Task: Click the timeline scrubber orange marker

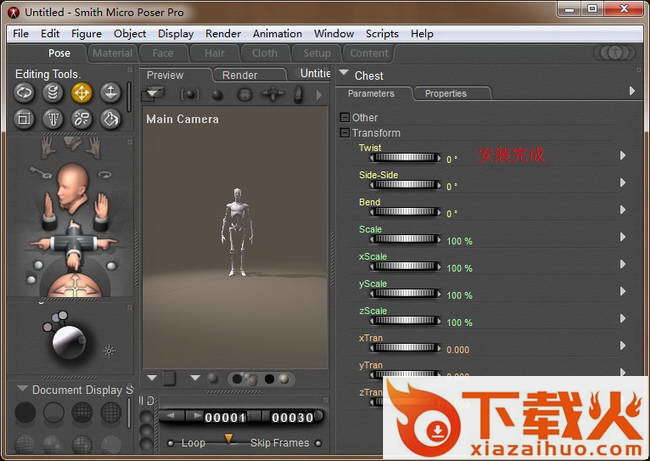Action: tap(228, 438)
